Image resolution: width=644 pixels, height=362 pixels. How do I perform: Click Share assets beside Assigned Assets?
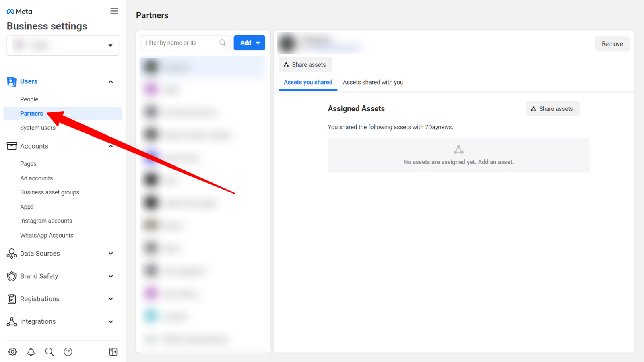[552, 109]
